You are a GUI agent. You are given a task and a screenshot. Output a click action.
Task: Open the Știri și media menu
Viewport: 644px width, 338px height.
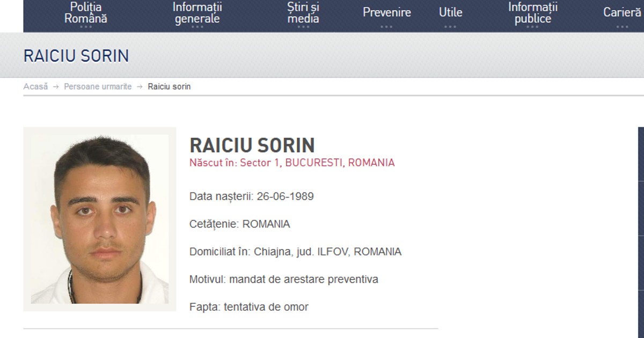click(x=303, y=13)
